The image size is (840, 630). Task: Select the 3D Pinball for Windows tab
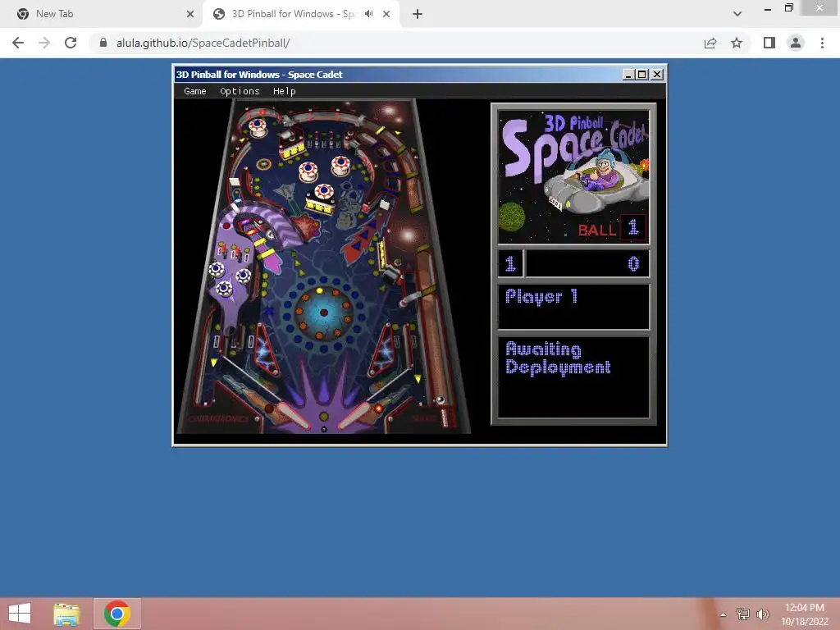tap(300, 14)
